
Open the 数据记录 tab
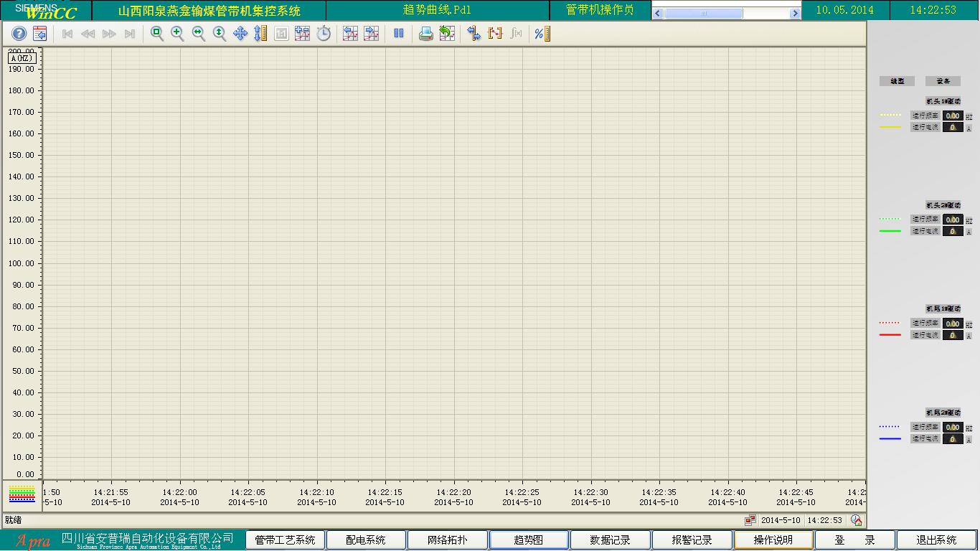[x=610, y=540]
